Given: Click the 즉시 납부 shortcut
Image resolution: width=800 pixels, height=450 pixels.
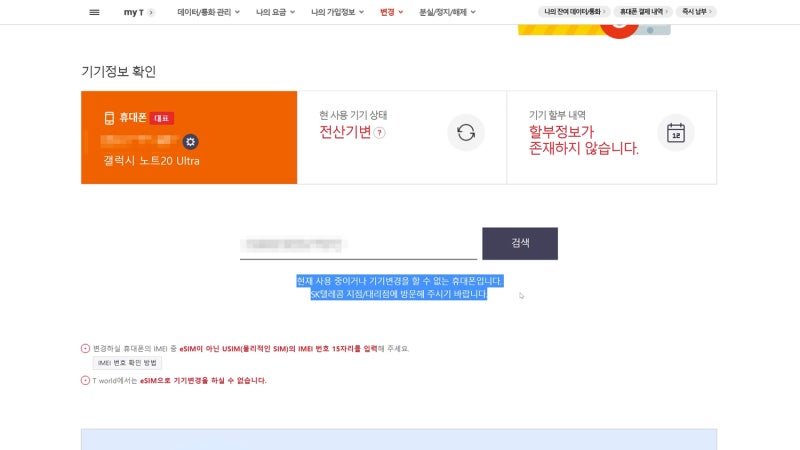Looking at the screenshot, I should [x=696, y=12].
